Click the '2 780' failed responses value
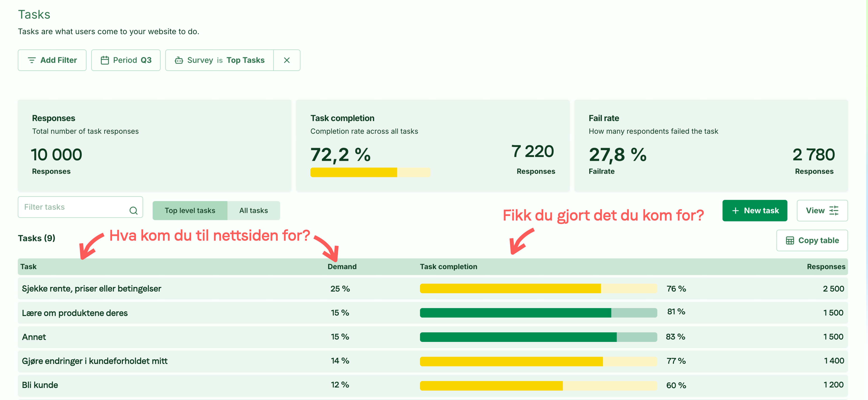 click(814, 155)
